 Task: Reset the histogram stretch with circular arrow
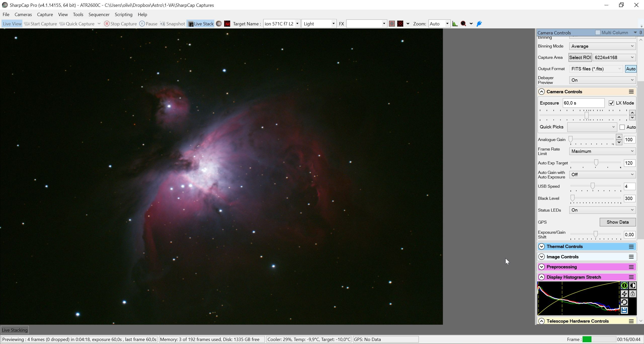(x=624, y=302)
